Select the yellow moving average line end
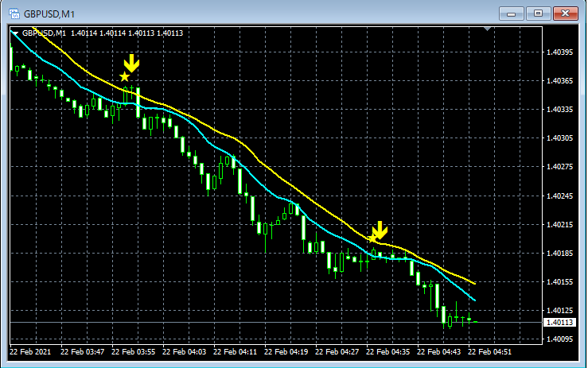588x368 pixels. coord(475,283)
